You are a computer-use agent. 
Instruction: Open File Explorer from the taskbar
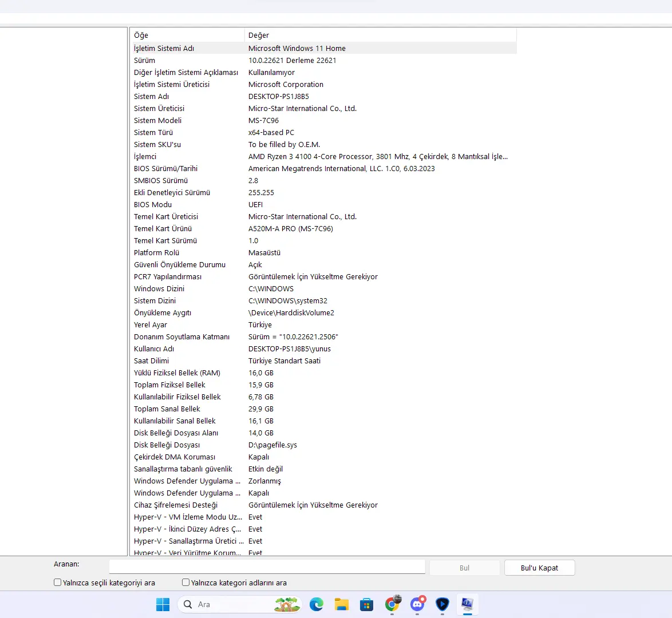342,604
